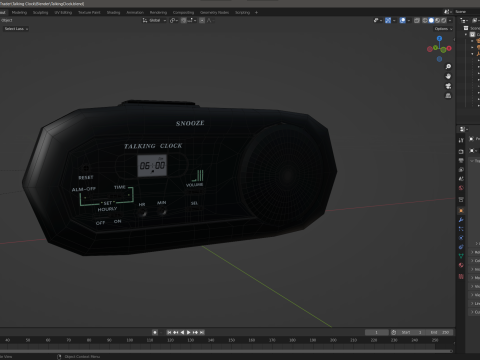Open the transform pivot point dropdown
This screenshot has height=360, width=480.
tap(173, 20)
